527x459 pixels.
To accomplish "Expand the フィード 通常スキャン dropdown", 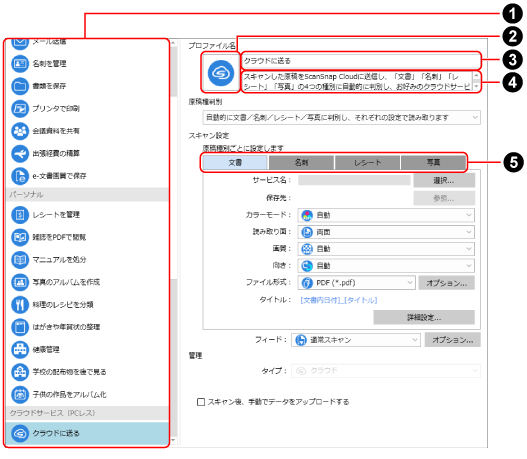I will (356, 340).
